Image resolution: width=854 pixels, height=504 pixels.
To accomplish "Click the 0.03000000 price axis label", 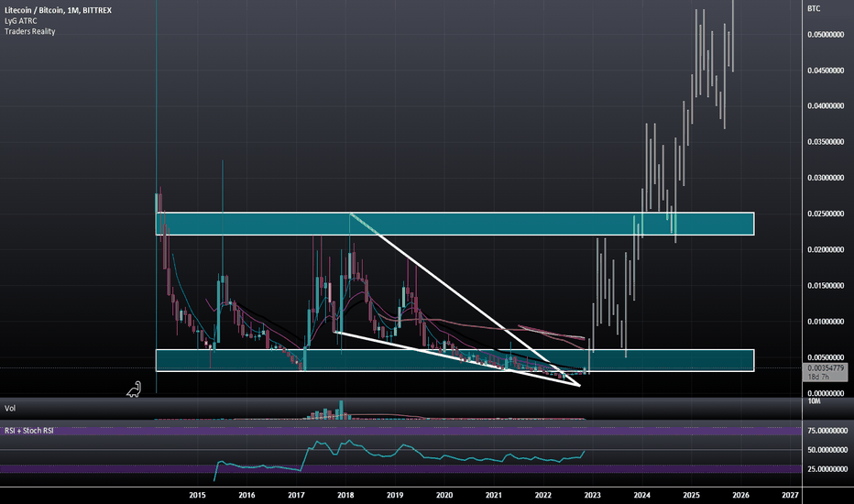I will coord(826,178).
